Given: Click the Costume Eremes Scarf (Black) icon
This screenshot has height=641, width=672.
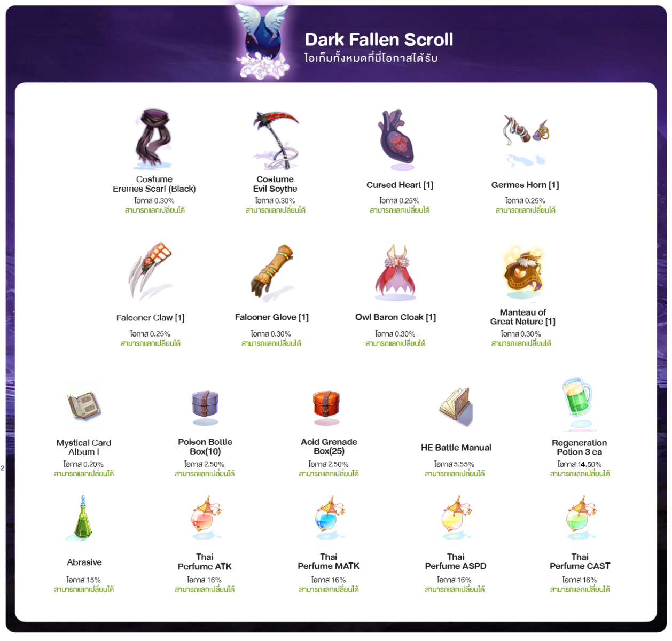Looking at the screenshot, I should tap(154, 139).
